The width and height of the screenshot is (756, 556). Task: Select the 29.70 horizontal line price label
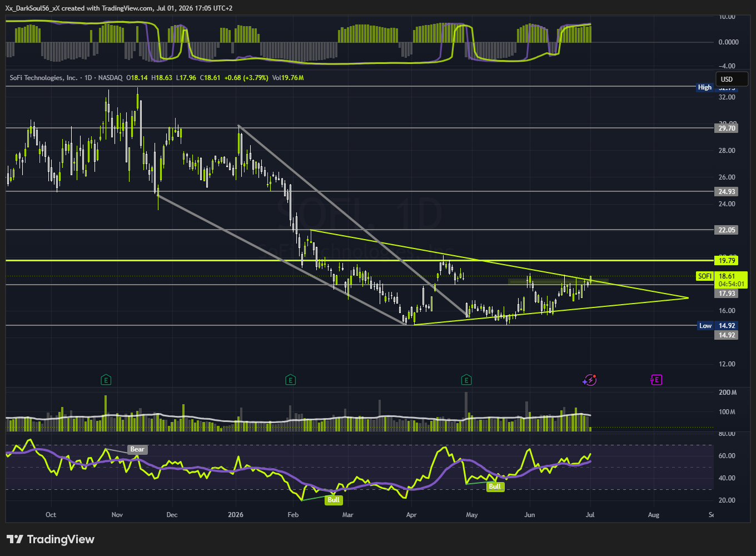click(x=727, y=128)
